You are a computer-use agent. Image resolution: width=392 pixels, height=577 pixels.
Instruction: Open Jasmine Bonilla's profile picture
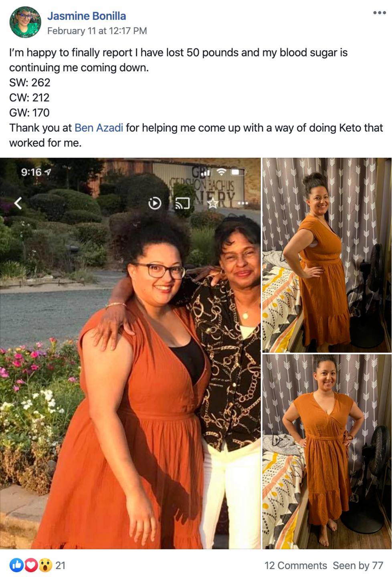pyautogui.click(x=25, y=22)
